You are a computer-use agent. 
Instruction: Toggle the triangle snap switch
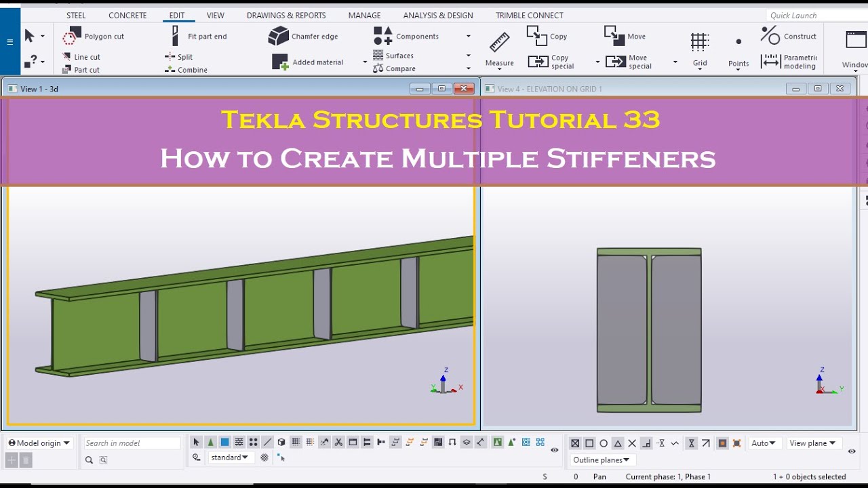[x=618, y=443]
